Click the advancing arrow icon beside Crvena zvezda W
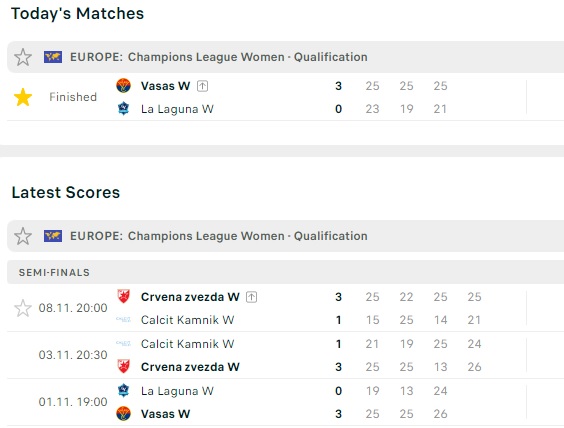The image size is (564, 428). tap(251, 297)
